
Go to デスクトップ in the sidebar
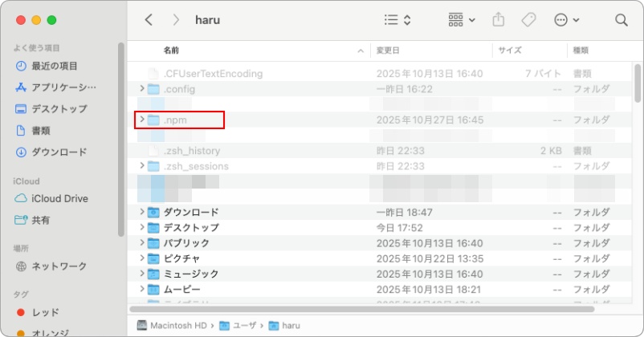(x=59, y=108)
